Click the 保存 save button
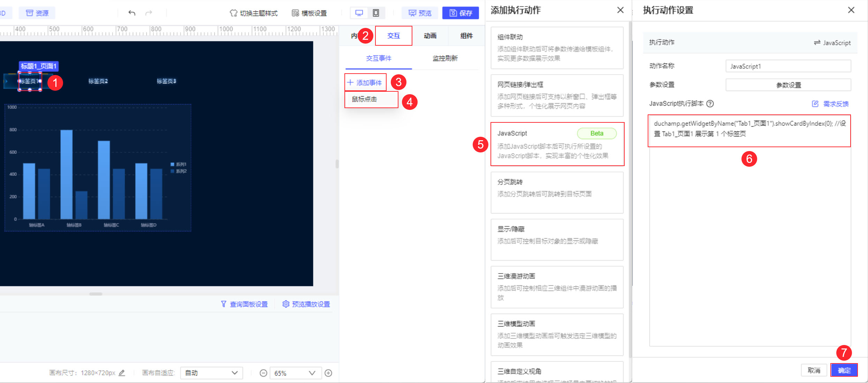The height and width of the screenshot is (383, 868). tap(460, 13)
